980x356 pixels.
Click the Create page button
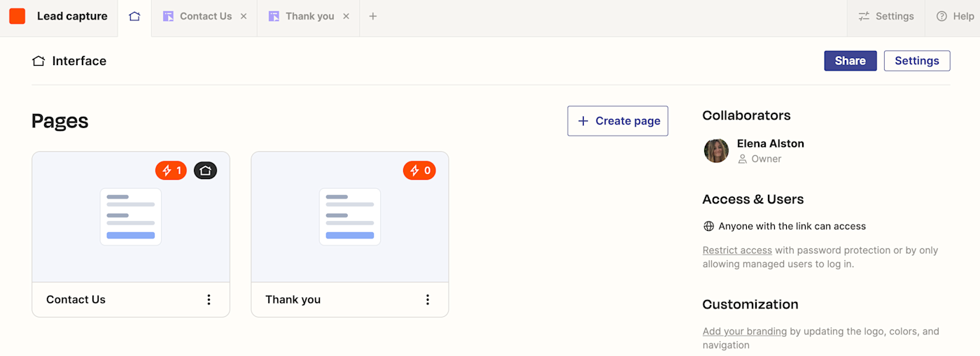click(617, 121)
